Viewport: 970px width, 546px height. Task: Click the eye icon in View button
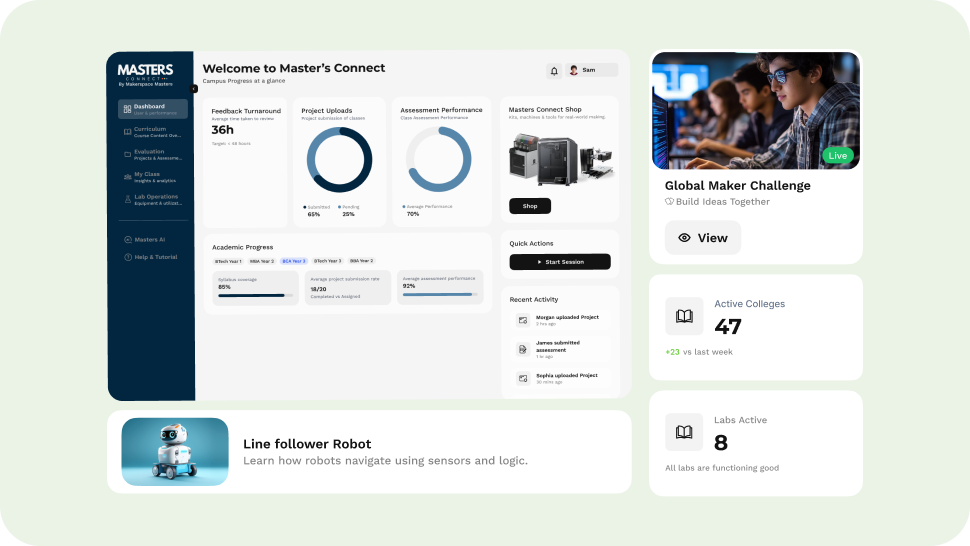[x=684, y=237]
